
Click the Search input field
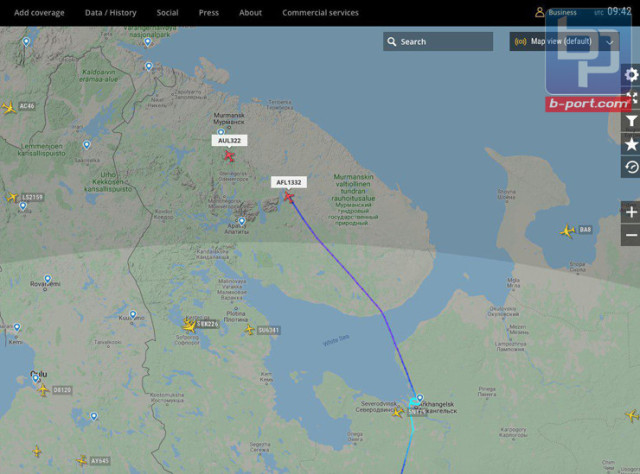click(x=438, y=42)
